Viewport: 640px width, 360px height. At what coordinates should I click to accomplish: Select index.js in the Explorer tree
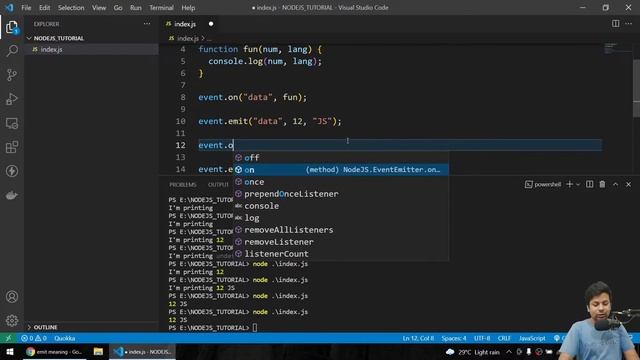coord(51,49)
